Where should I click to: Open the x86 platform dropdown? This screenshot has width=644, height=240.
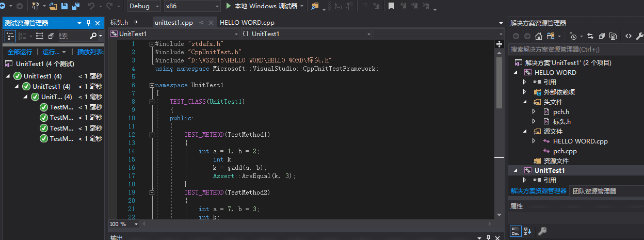(192, 6)
